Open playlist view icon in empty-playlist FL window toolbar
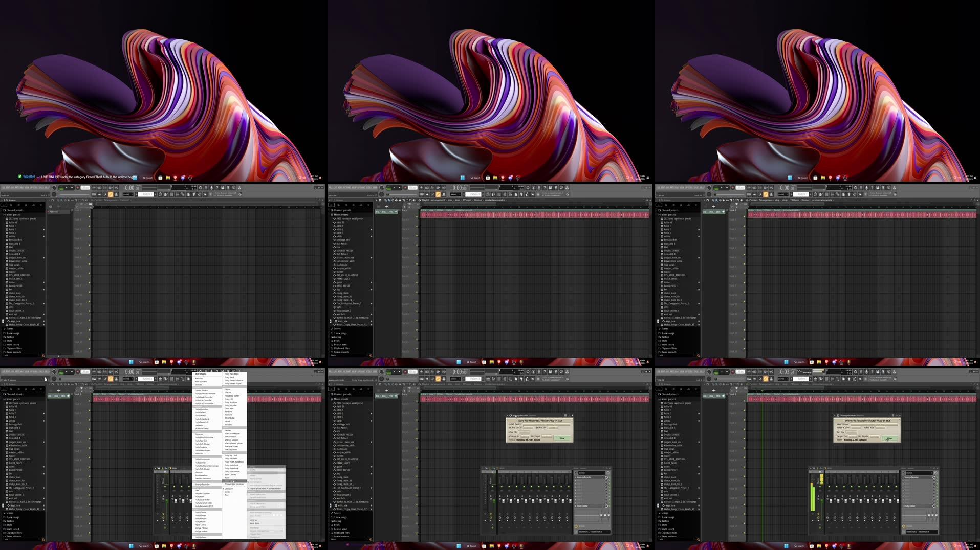Viewport: 980px width, 550px height. (x=160, y=194)
